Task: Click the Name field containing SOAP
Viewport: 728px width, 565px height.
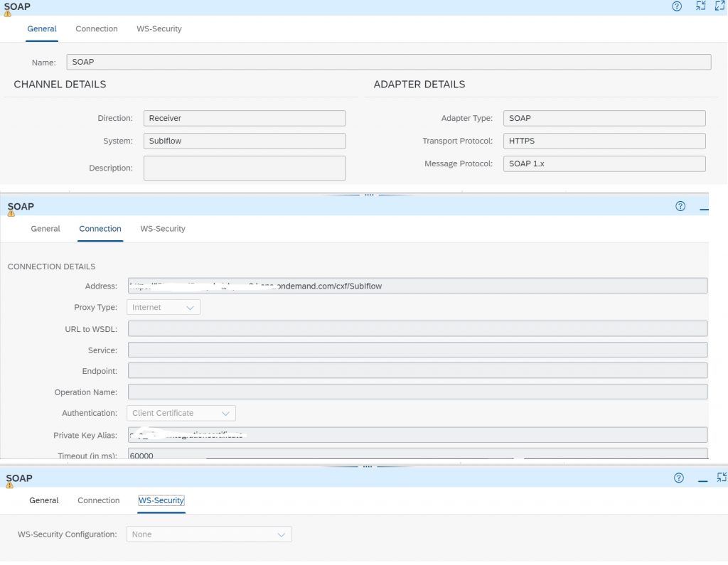Action: (389, 63)
